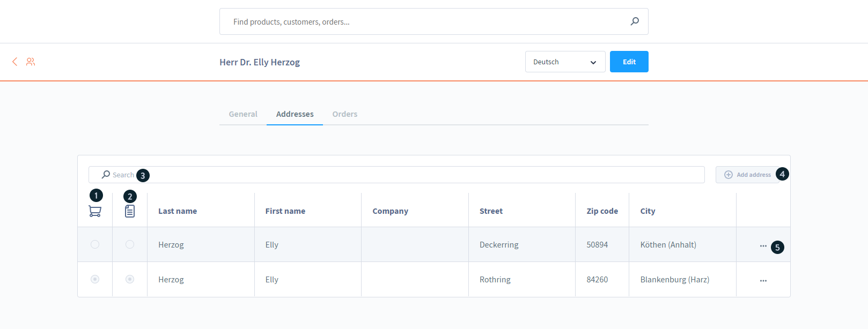
Task: Open the customers module icon
Action: click(31, 62)
